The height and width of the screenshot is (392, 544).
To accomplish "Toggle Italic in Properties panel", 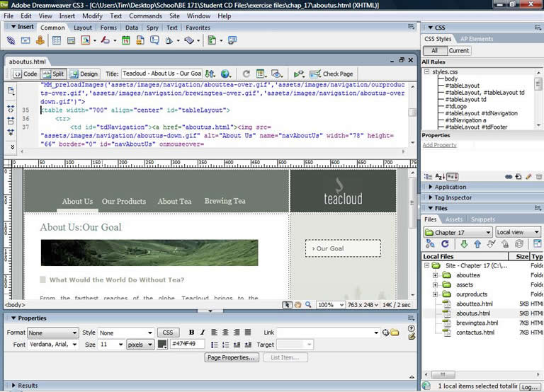I will tap(203, 333).
